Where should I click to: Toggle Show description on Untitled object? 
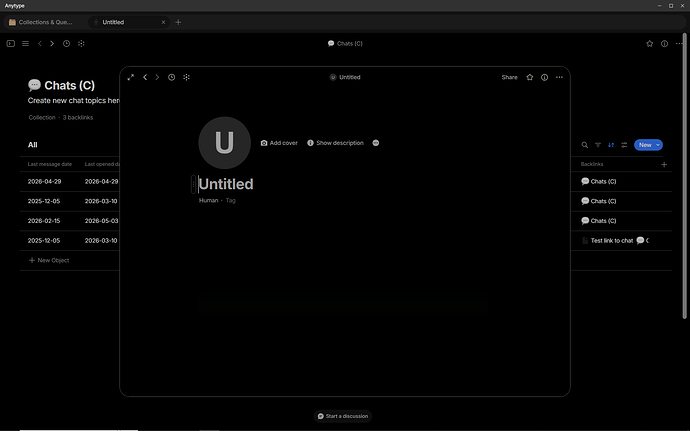point(335,143)
